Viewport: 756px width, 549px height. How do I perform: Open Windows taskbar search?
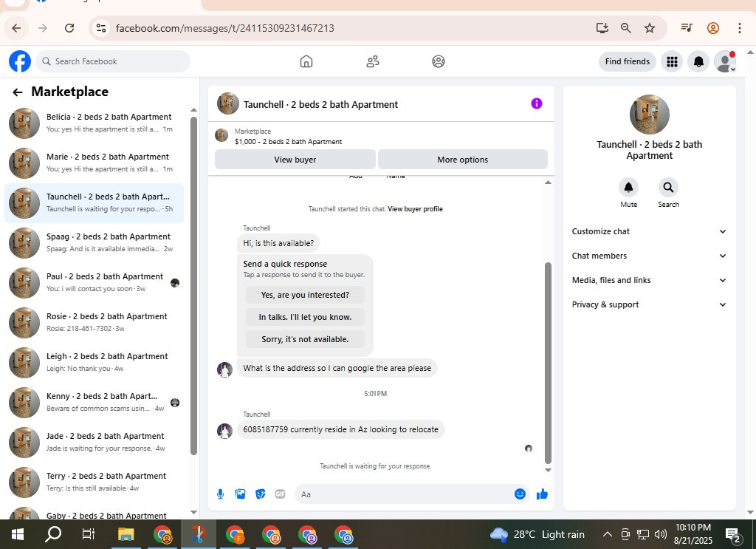(53, 534)
